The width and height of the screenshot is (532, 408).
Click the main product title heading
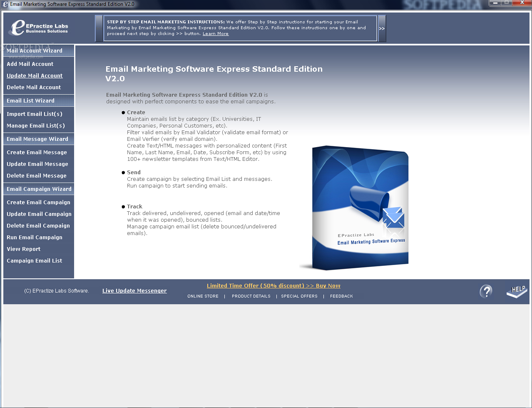[214, 74]
